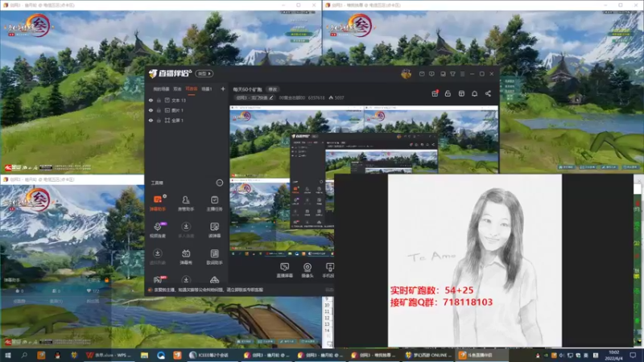This screenshot has height=362, width=644.
Task: Toggle lock on 弹幕助手 overlay in game window
Action: pyautogui.click(x=107, y=280)
